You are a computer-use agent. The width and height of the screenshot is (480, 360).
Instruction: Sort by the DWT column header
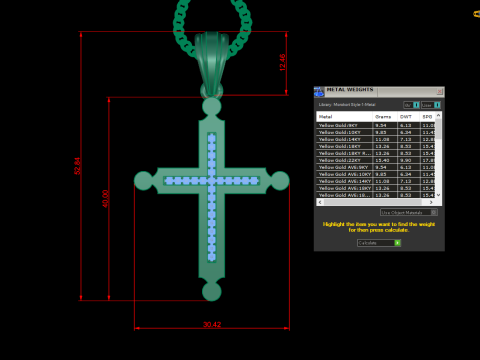[409, 117]
